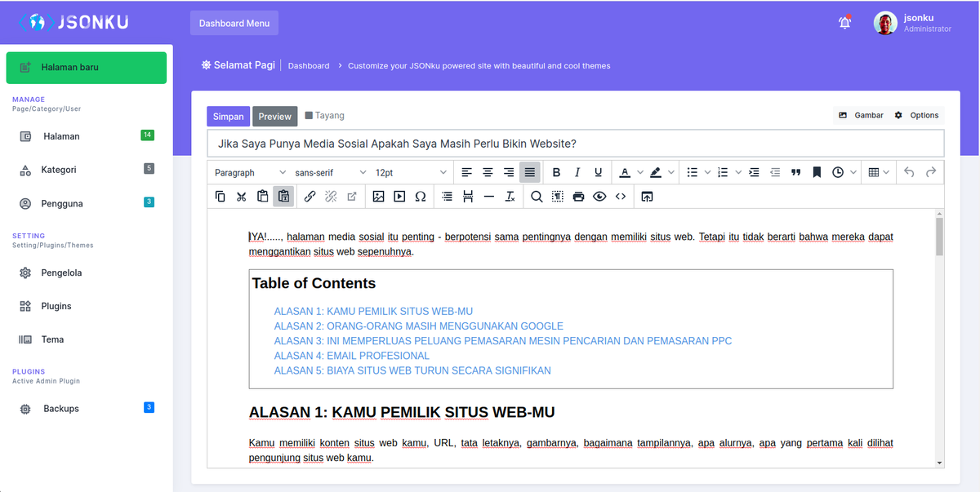Expand bullet list style options
The height and width of the screenshot is (492, 980).
coord(707,172)
